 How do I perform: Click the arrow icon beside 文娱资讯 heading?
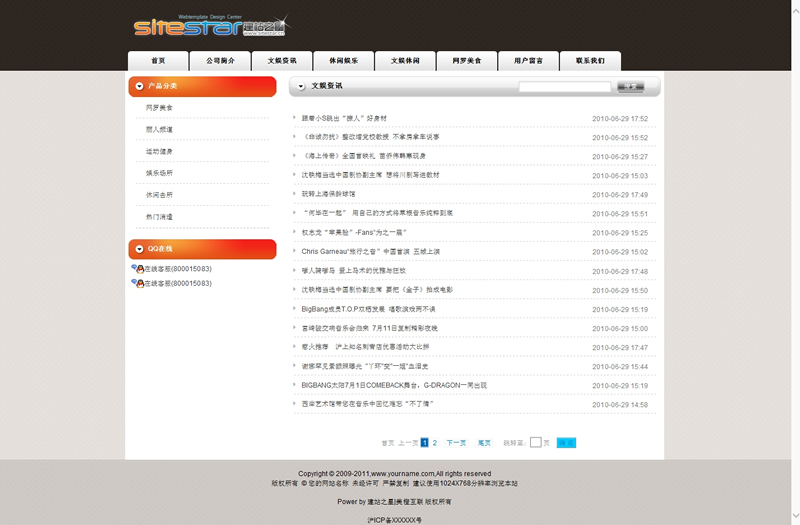click(x=301, y=87)
